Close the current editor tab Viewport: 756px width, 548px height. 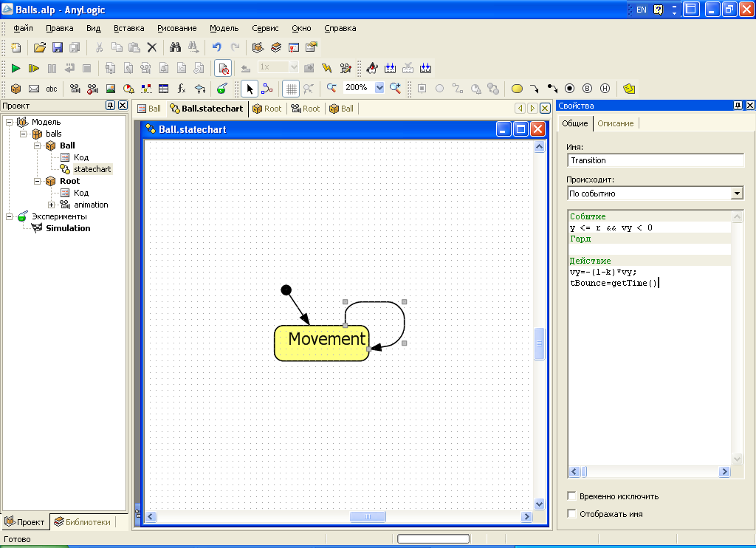[545, 108]
